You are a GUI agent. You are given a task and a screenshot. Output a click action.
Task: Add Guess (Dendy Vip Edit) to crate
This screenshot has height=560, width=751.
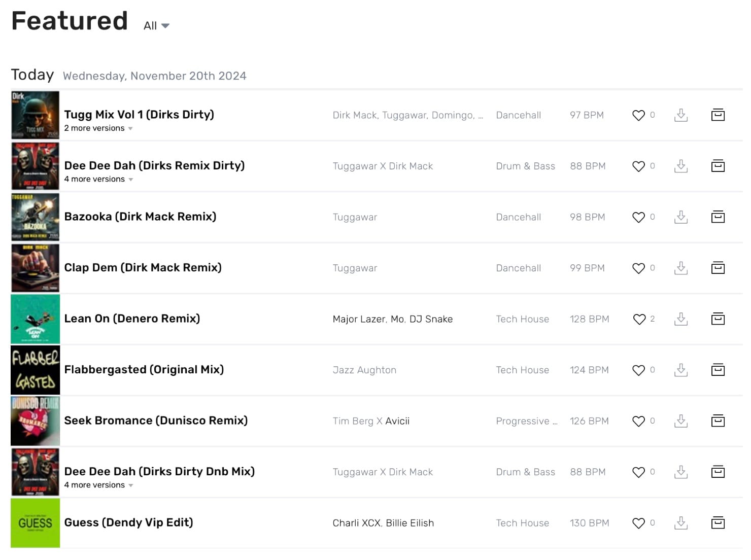click(x=718, y=522)
